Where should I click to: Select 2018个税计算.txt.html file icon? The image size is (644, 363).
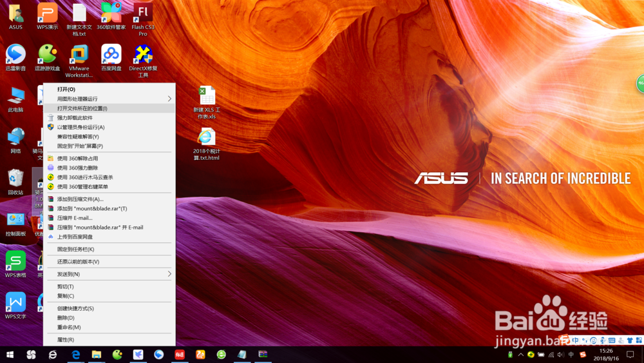[x=207, y=144]
